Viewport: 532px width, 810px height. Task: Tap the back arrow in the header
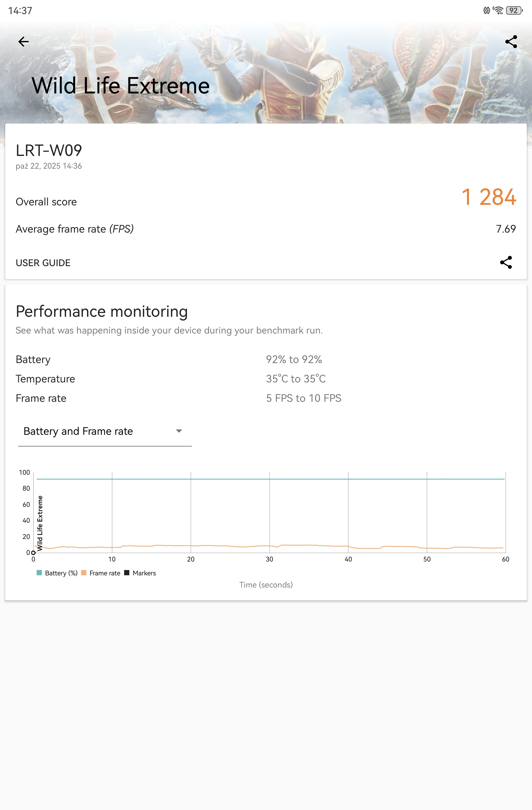click(23, 42)
